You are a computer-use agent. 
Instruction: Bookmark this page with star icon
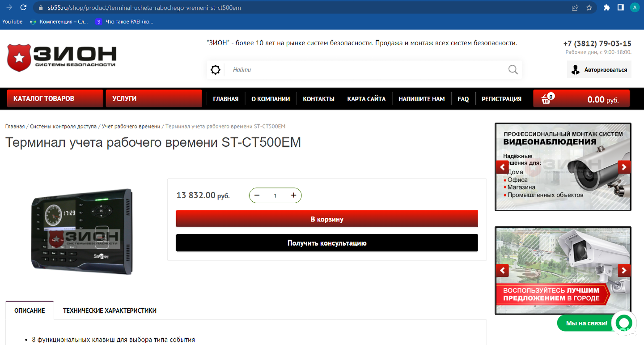589,8
